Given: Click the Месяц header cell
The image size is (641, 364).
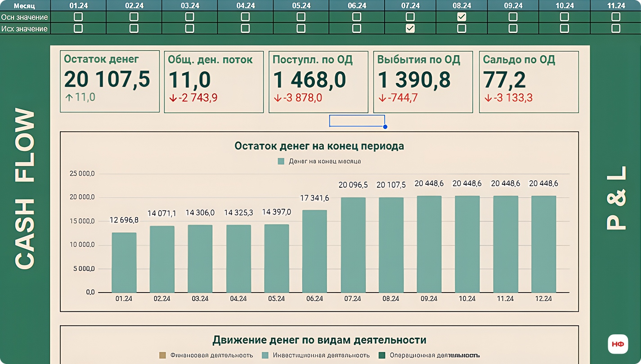Looking at the screenshot, I should [25, 5].
